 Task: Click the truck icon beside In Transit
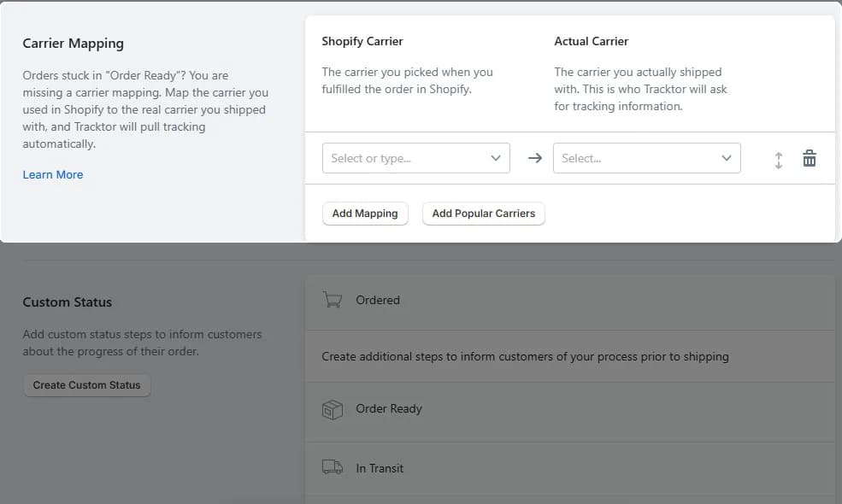click(333, 467)
